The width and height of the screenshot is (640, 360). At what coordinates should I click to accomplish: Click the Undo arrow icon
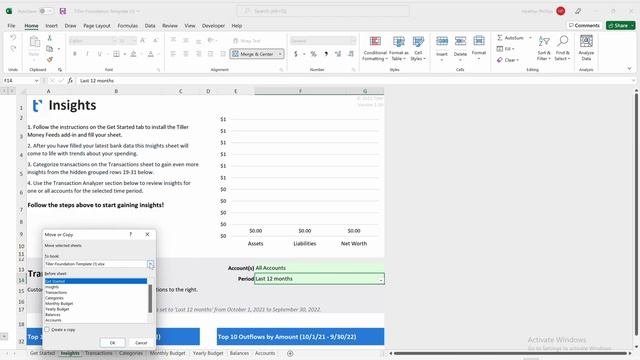pos(13,38)
